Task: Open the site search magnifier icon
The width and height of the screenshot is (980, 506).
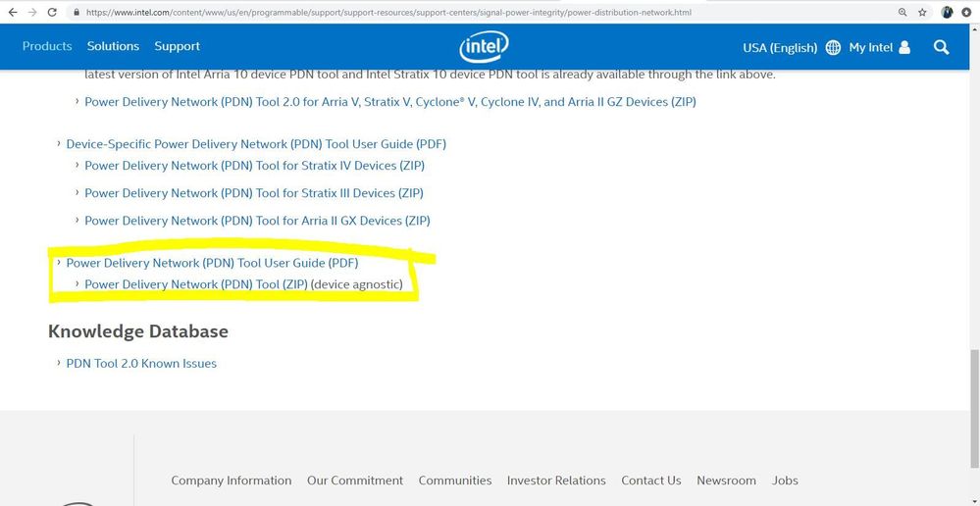Action: point(942,47)
